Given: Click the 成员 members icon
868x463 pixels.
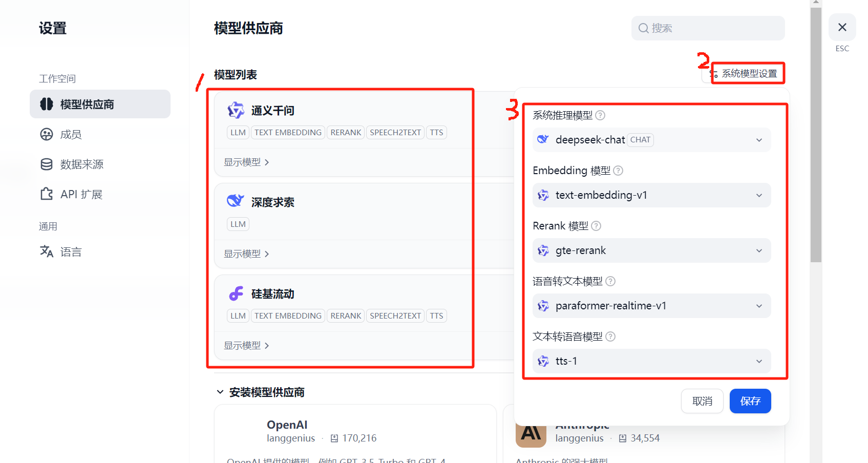Looking at the screenshot, I should (47, 134).
